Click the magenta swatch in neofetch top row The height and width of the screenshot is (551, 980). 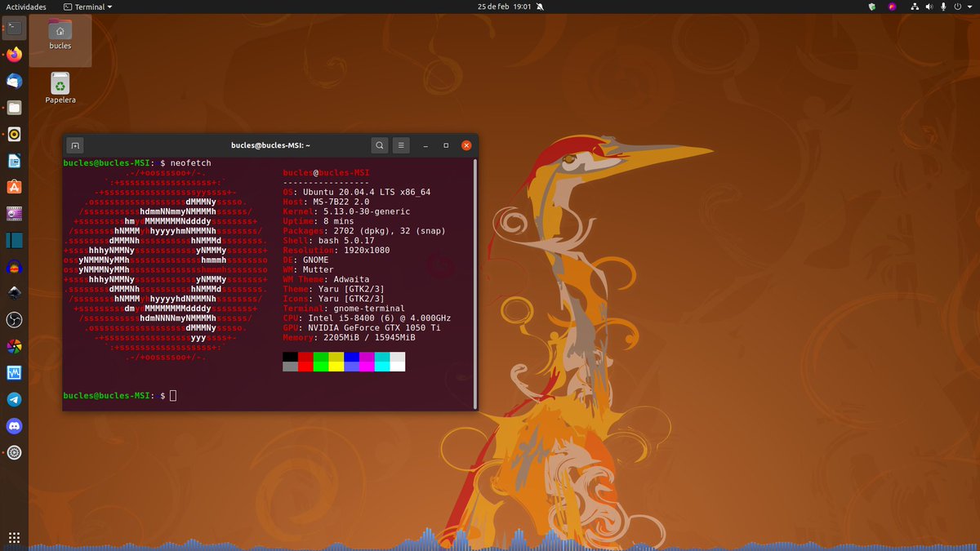367,357
